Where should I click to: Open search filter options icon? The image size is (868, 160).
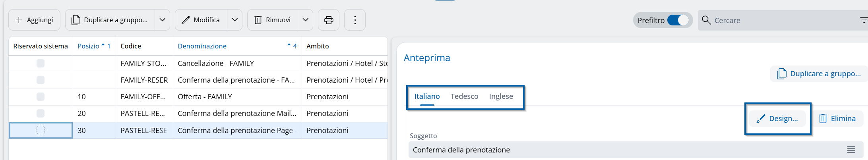[864, 20]
